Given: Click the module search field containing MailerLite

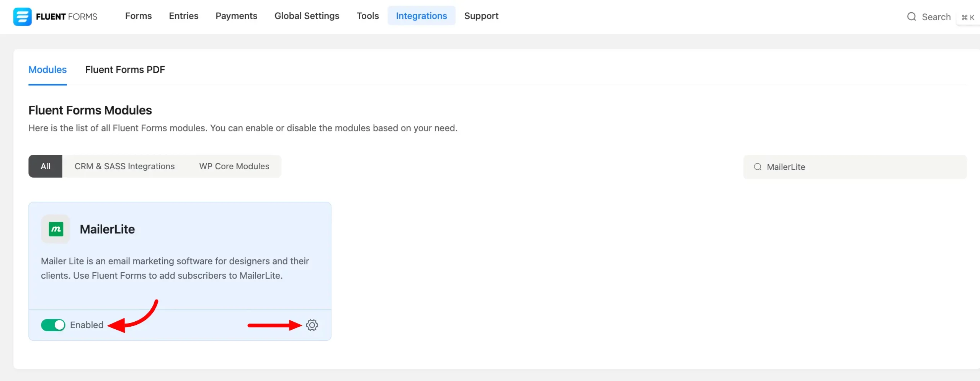Looking at the screenshot, I should tap(861, 167).
